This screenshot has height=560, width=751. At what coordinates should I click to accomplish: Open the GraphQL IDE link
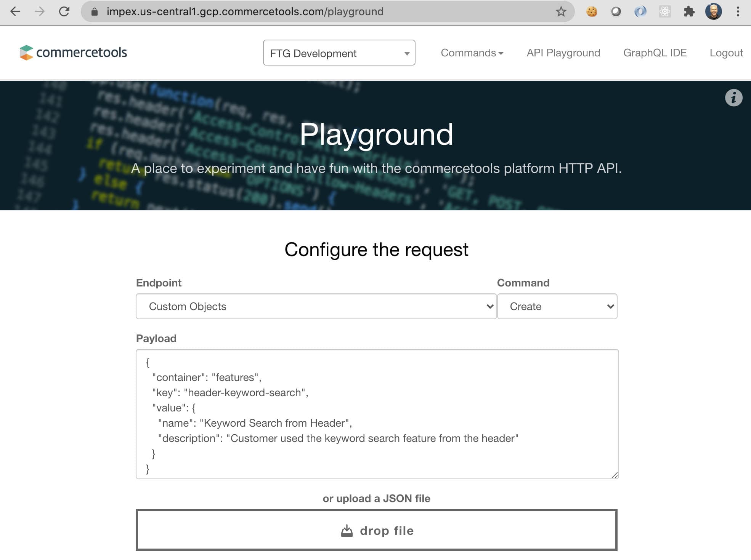coord(655,53)
